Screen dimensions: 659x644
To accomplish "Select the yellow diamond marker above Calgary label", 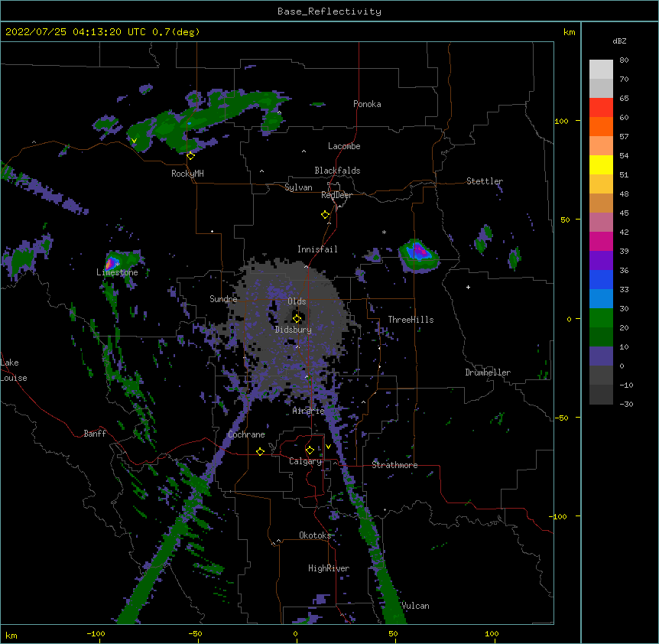I will [x=310, y=450].
